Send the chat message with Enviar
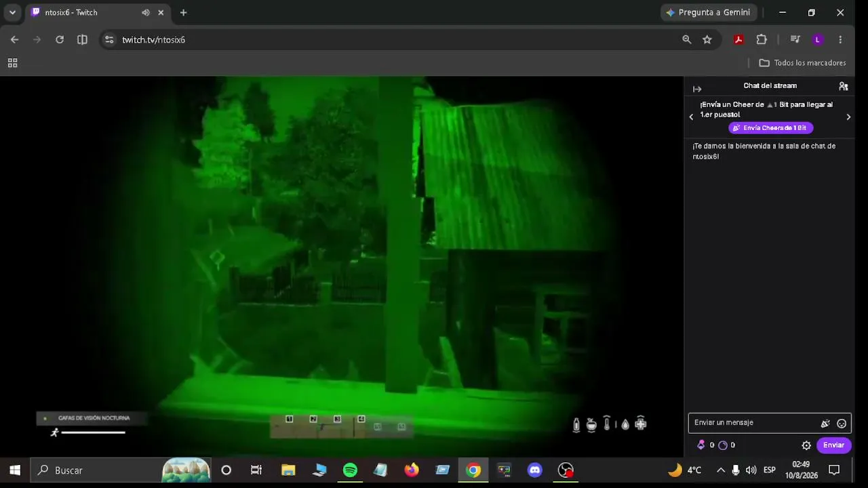 (x=834, y=445)
